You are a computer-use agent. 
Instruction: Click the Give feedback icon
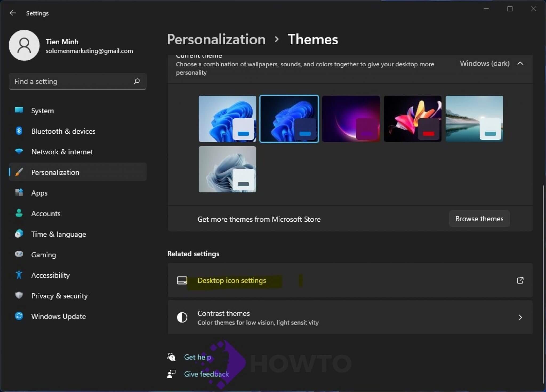click(x=171, y=374)
